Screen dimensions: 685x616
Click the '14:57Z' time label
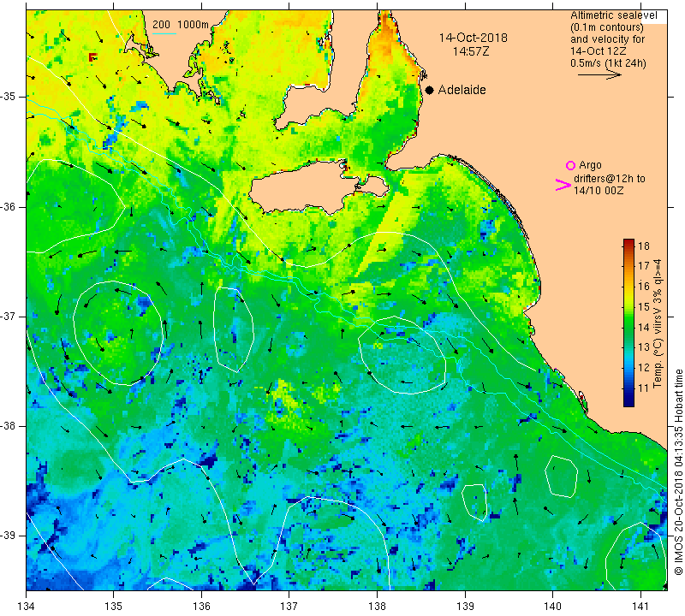[x=470, y=51]
